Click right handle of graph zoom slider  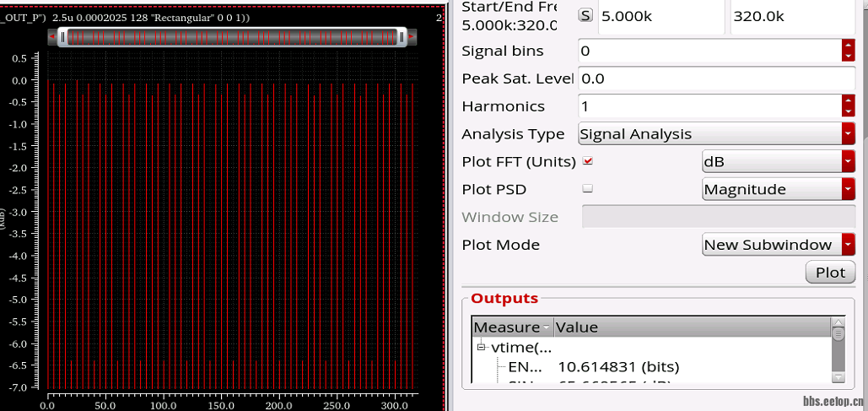click(402, 38)
